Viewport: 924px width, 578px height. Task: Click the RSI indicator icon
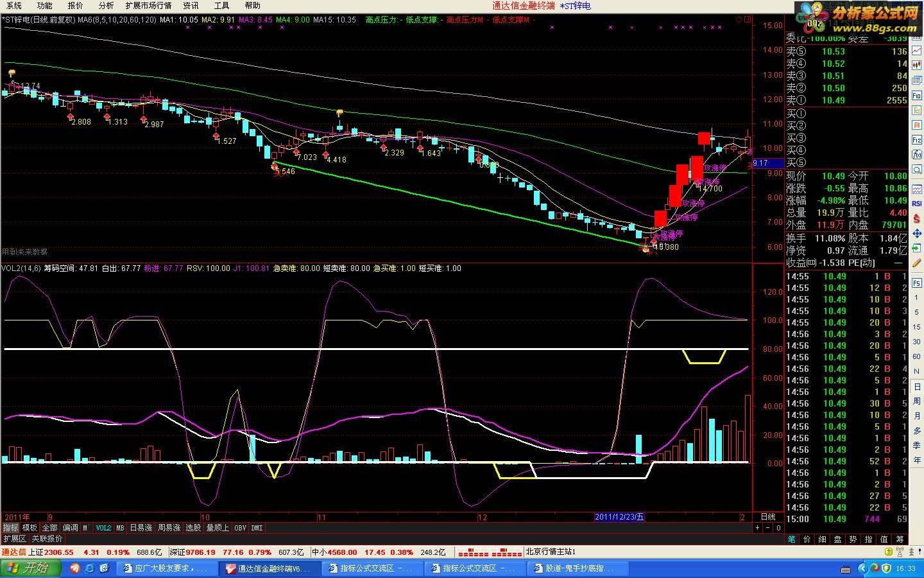917,204
